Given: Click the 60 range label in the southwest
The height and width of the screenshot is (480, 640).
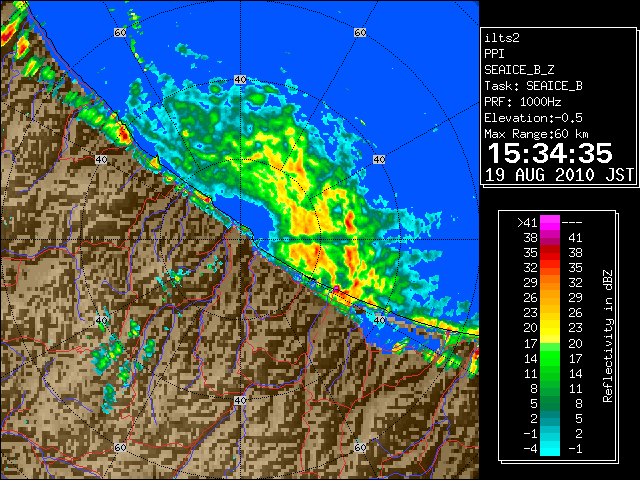Looking at the screenshot, I should coord(120,448).
